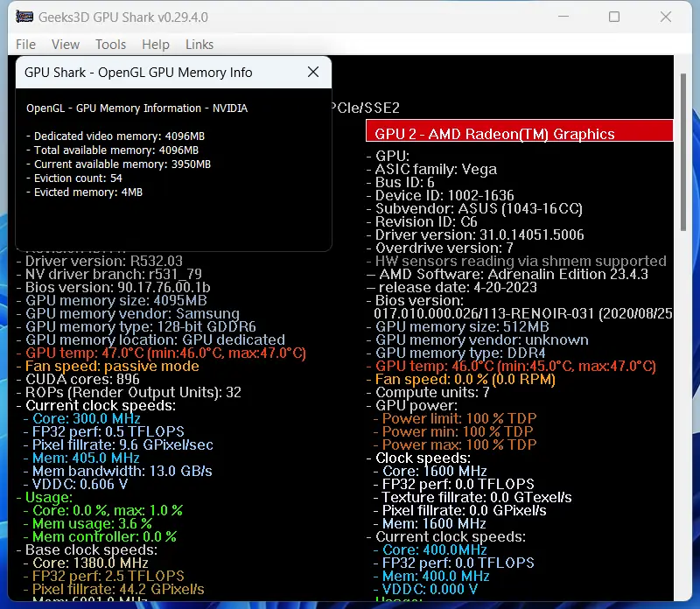700x609 pixels.
Task: Click 'Driver version: R532.03' line
Action: click(100, 261)
